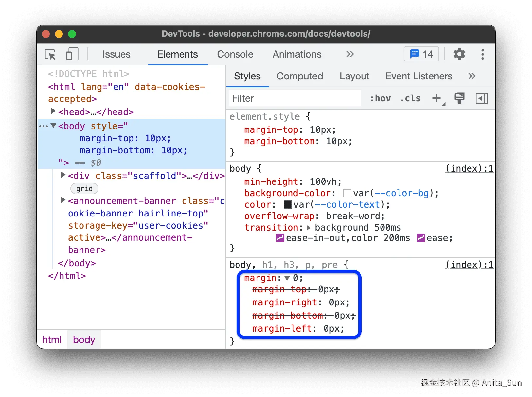Open (index):1 link for body, h1 rule
The width and height of the screenshot is (532, 397).
(x=470, y=265)
